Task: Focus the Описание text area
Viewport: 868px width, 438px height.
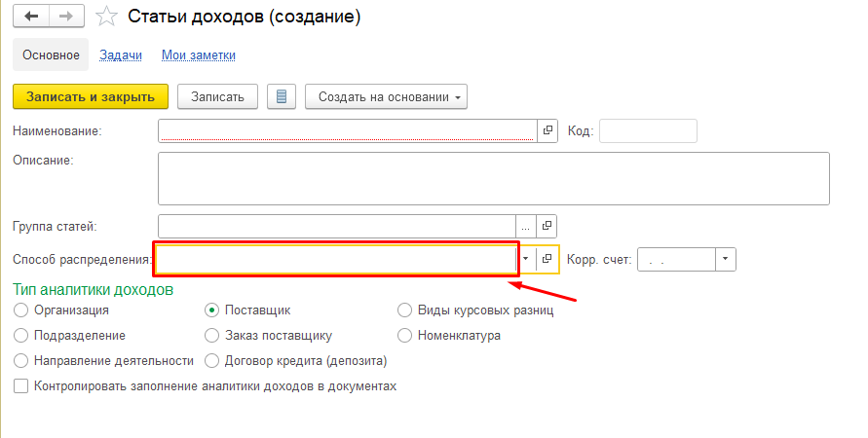Action: [494, 179]
